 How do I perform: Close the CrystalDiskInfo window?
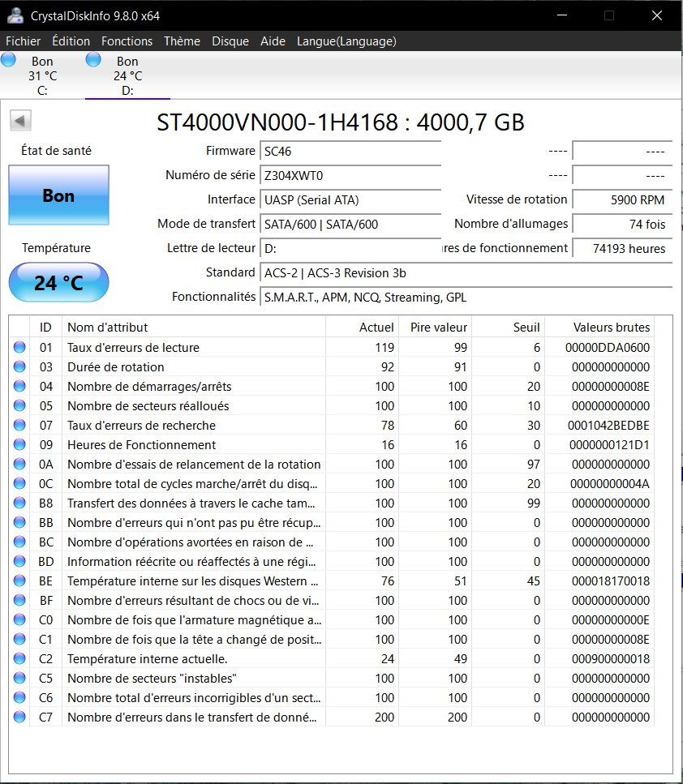click(657, 15)
